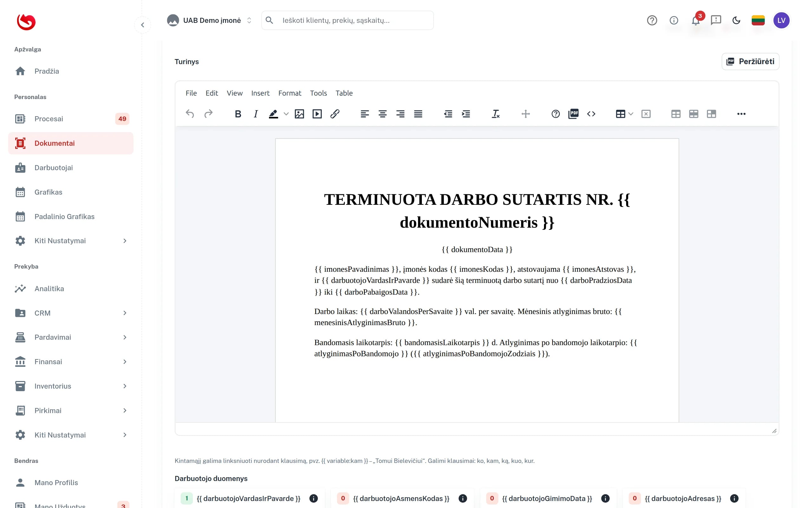Open the File menu in editor
Screen dimensions: 812x508
point(191,93)
